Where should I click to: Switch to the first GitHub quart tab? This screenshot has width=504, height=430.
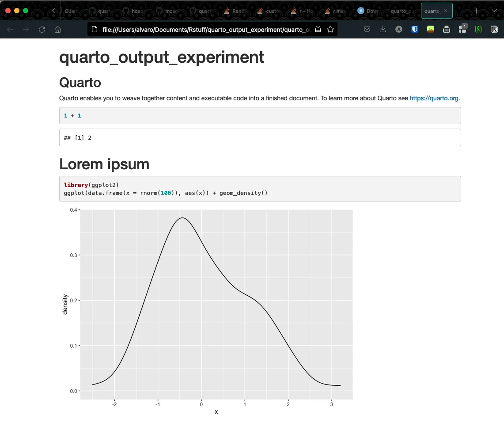pyautogui.click(x=101, y=11)
